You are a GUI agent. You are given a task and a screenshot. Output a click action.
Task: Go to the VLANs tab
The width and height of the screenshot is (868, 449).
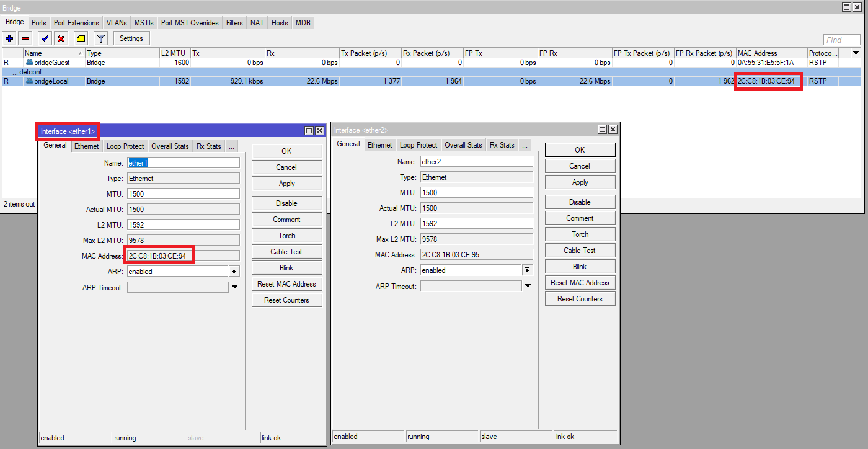pyautogui.click(x=117, y=23)
